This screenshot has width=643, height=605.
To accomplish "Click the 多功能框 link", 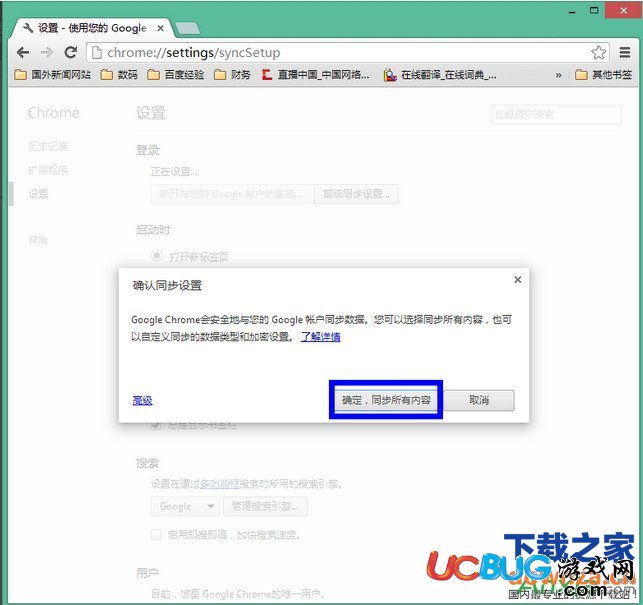I will click(220, 484).
